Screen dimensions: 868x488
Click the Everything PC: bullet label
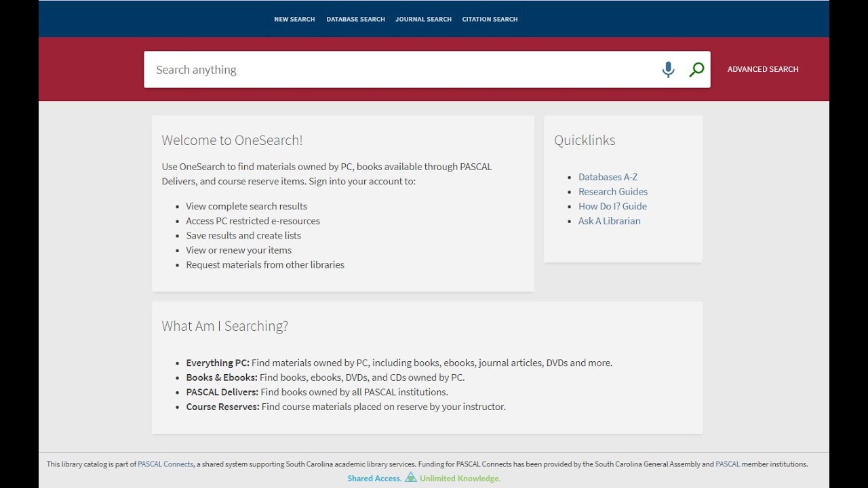point(218,363)
